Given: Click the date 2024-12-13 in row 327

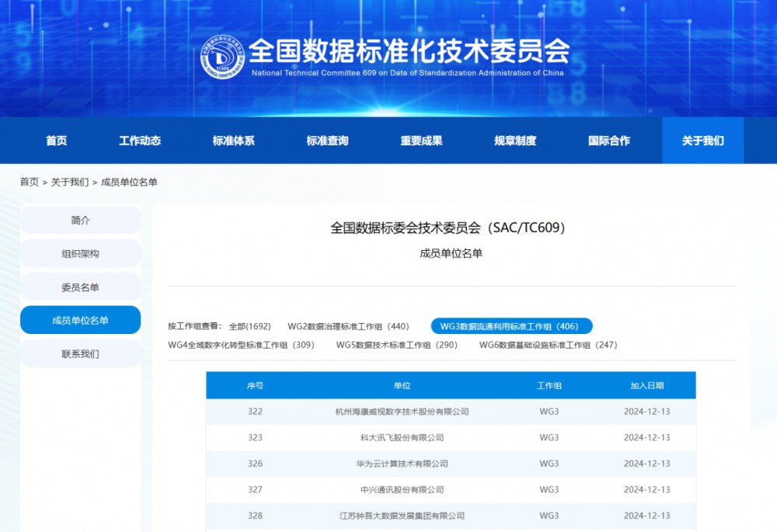Looking at the screenshot, I should (646, 489).
